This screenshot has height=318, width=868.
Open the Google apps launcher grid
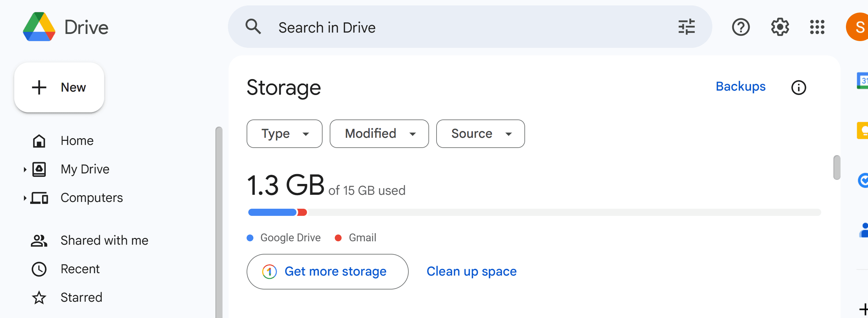point(817,27)
